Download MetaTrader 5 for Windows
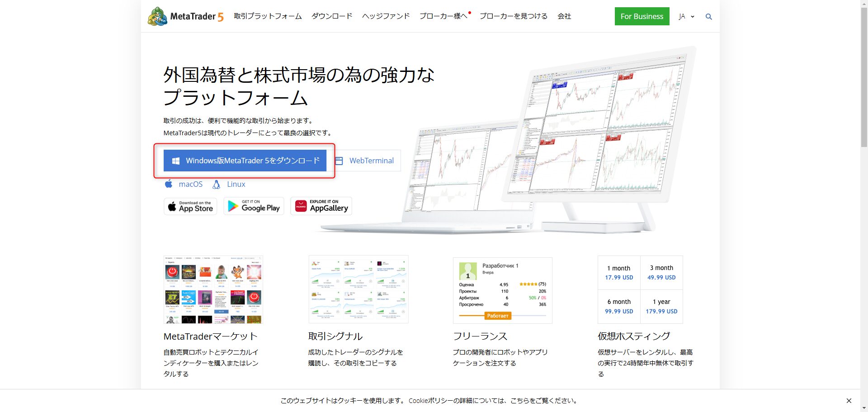868x412 pixels. point(245,161)
